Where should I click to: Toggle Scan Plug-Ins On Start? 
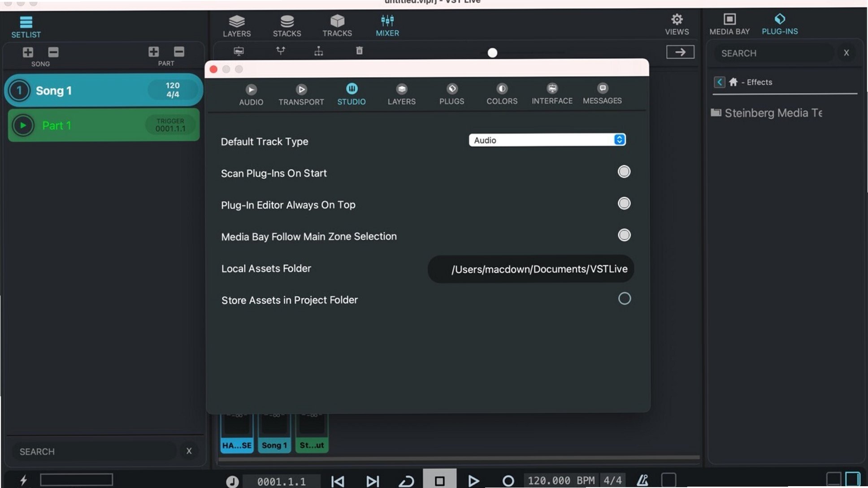pyautogui.click(x=624, y=172)
